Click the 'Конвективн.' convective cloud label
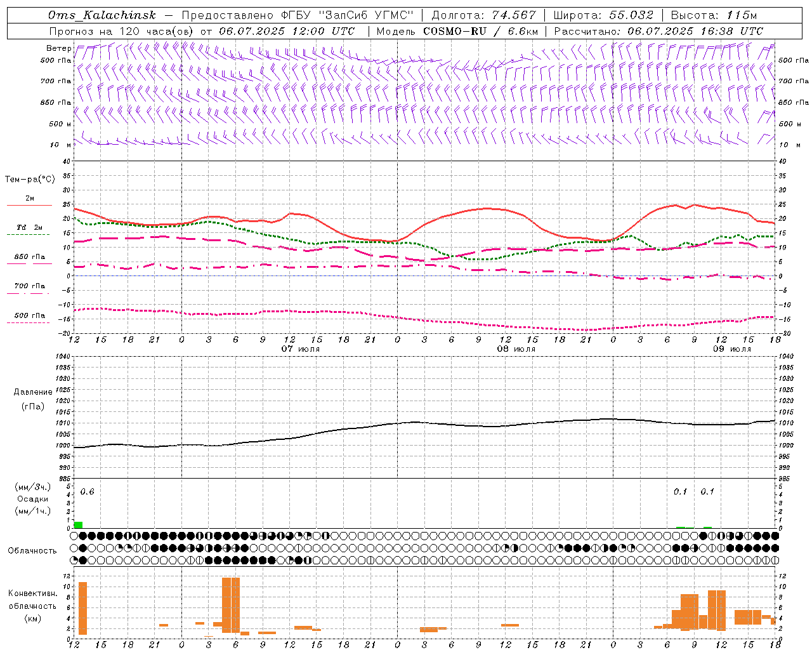 (x=33, y=594)
